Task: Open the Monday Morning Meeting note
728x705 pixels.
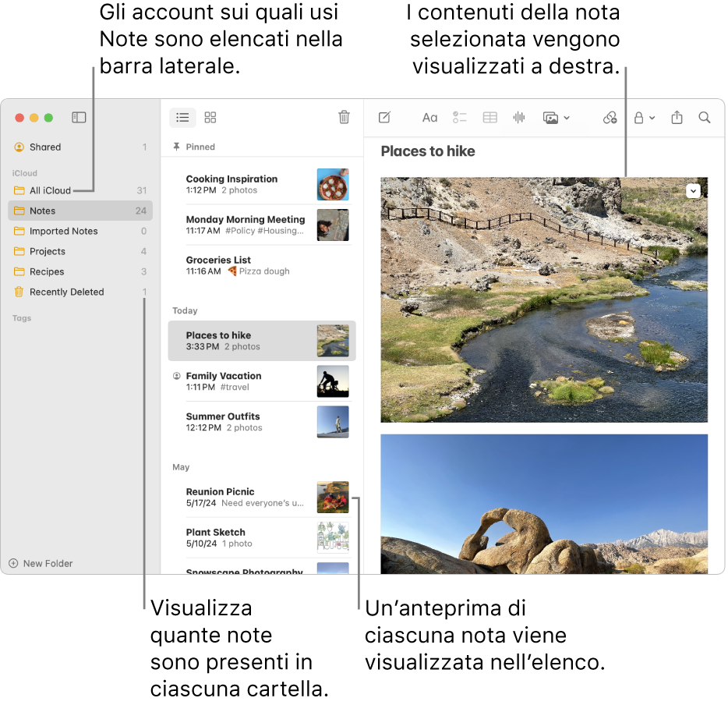Action: (262, 225)
